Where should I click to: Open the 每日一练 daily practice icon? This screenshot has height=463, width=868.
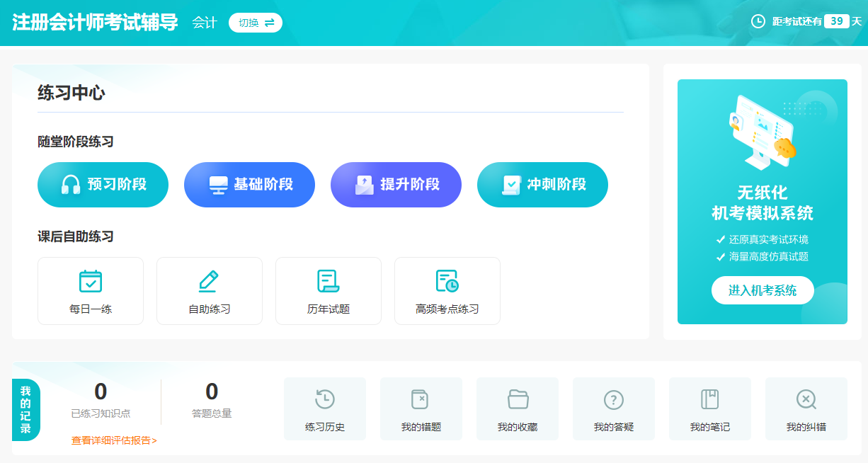[90, 290]
